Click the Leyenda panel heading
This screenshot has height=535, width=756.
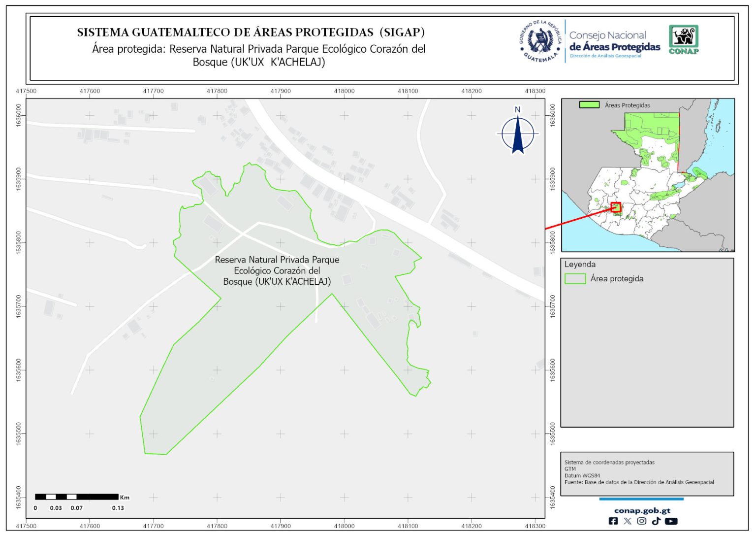(x=580, y=265)
